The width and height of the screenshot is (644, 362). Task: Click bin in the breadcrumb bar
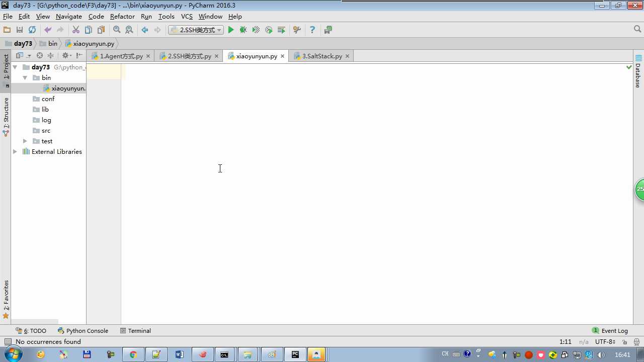click(x=48, y=44)
